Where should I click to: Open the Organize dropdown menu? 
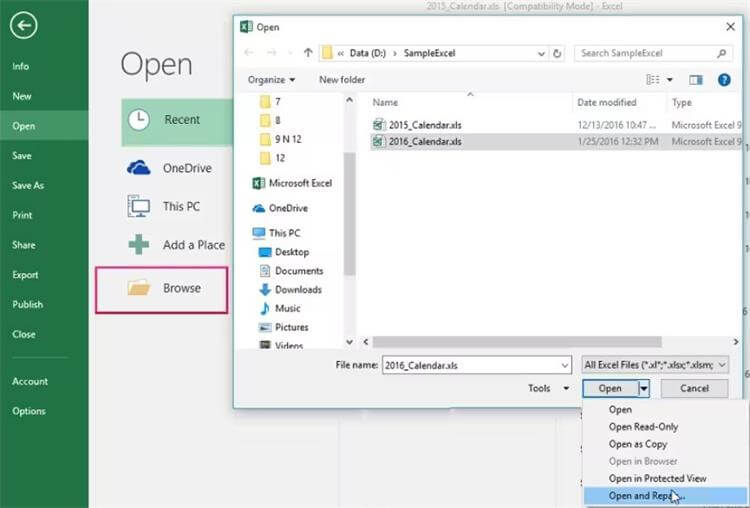[271, 80]
